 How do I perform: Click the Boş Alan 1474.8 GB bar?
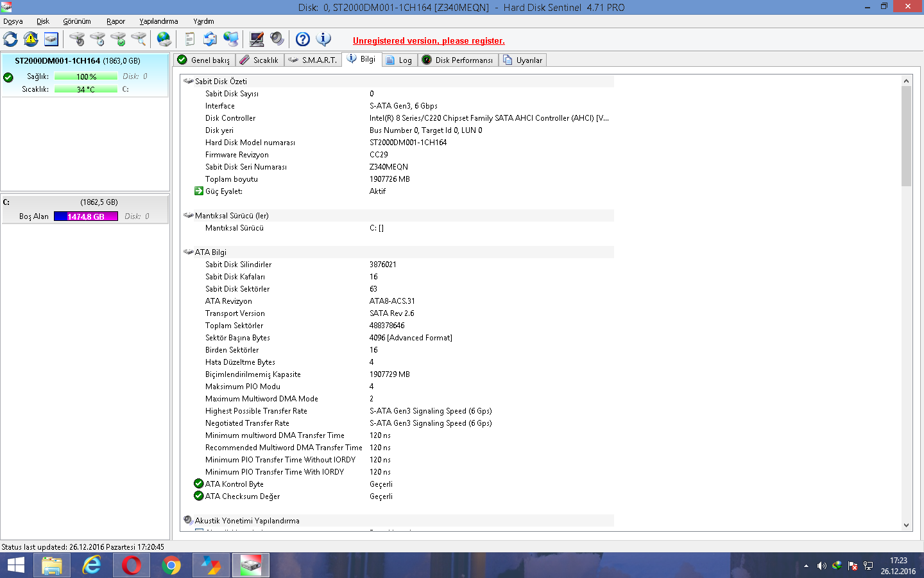point(86,216)
